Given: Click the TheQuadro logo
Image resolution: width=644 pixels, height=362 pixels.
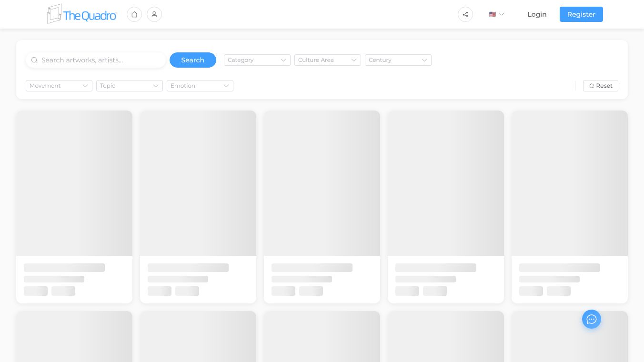Looking at the screenshot, I should pos(82,14).
